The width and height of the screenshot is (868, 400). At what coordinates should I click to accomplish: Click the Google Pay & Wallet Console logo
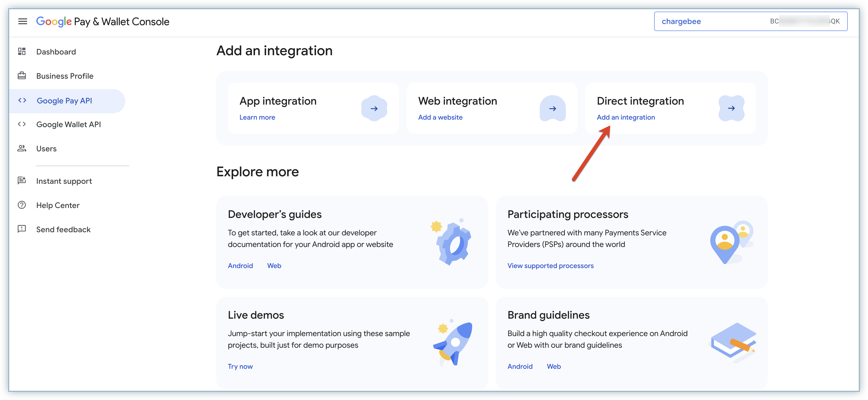pyautogui.click(x=103, y=22)
